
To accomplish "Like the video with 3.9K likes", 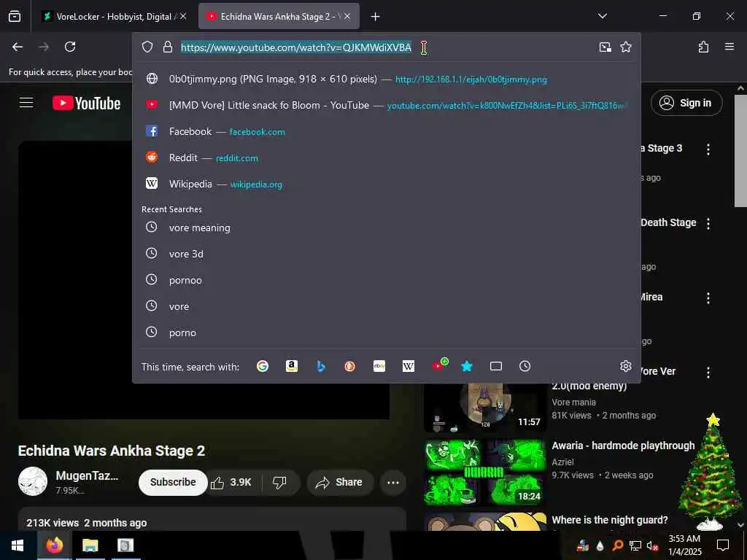I will coord(231,483).
